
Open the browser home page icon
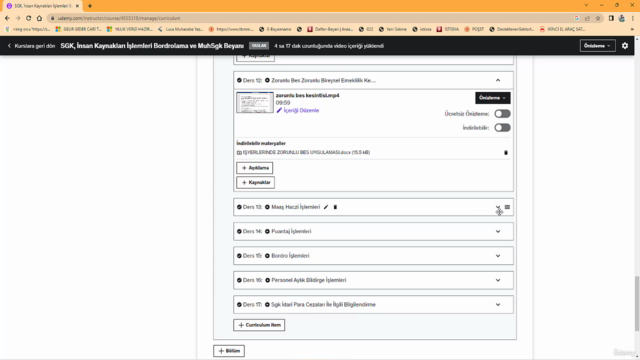pos(39,18)
